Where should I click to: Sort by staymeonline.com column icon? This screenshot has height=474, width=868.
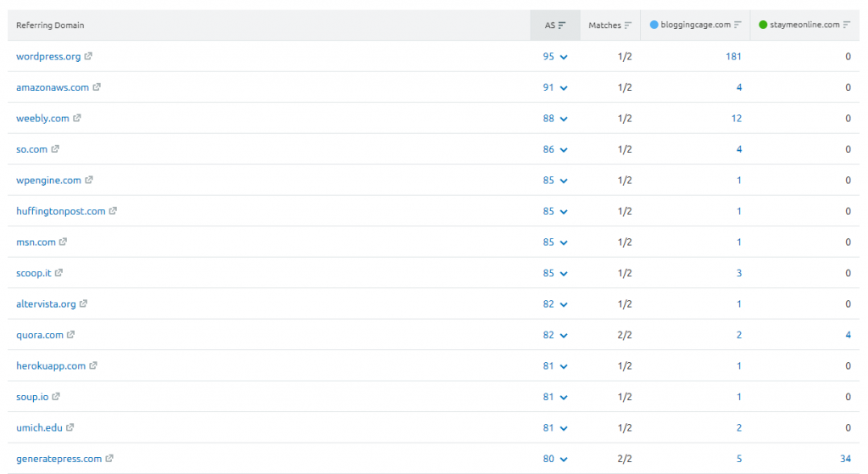tap(847, 25)
